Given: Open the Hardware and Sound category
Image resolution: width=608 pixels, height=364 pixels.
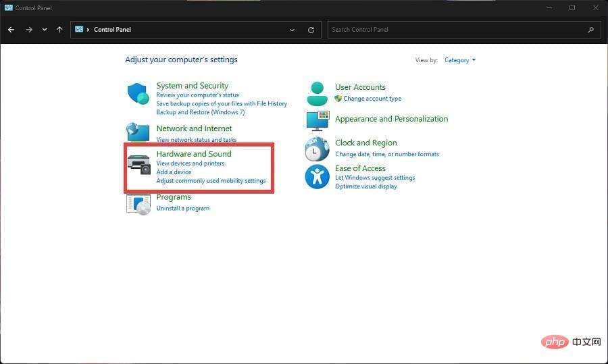Looking at the screenshot, I should point(194,154).
